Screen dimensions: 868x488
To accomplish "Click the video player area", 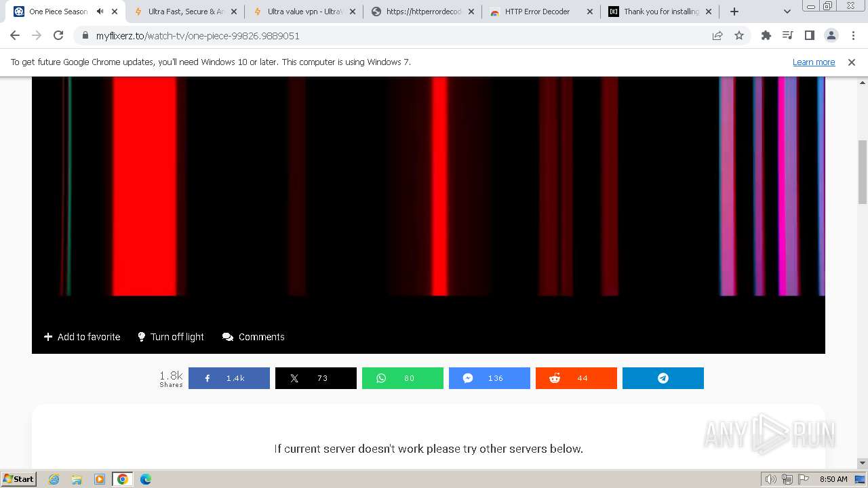I will click(x=429, y=186).
